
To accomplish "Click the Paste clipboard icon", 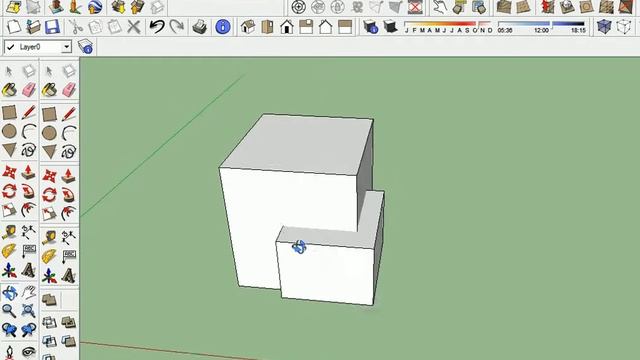I will (115, 27).
